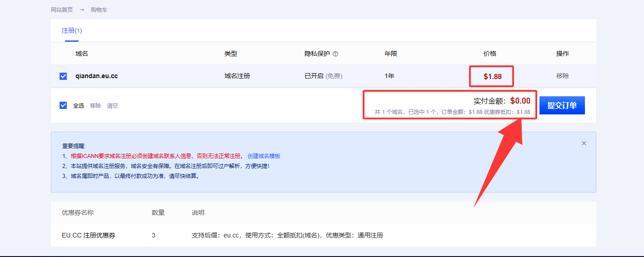Click the domain name qiandan.eu.cc
This screenshot has height=257, width=644.
pyautogui.click(x=96, y=76)
